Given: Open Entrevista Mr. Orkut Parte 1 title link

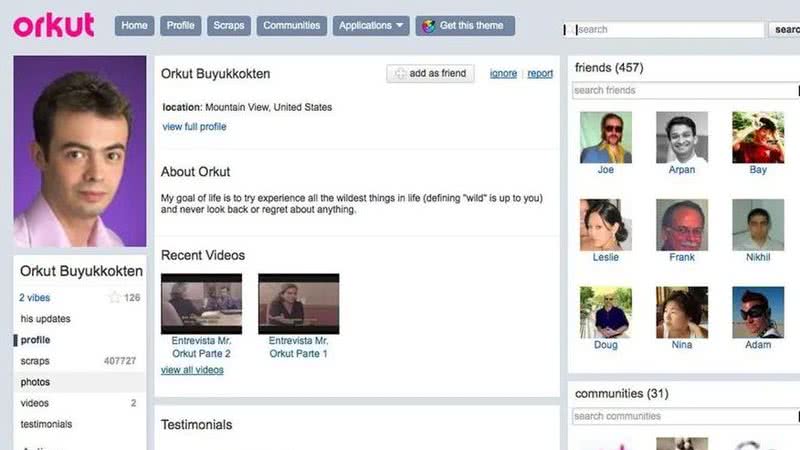Looking at the screenshot, I should pos(298,347).
